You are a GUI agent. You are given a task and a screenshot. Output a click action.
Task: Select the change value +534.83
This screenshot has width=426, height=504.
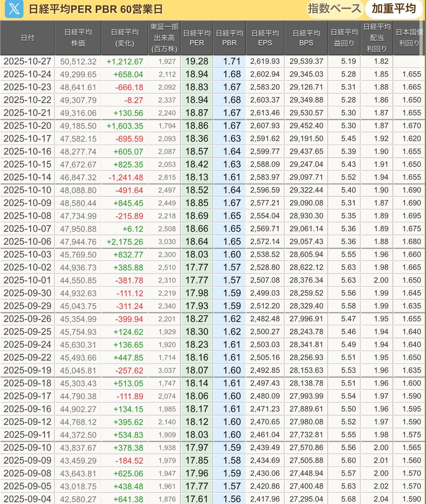tap(129, 435)
